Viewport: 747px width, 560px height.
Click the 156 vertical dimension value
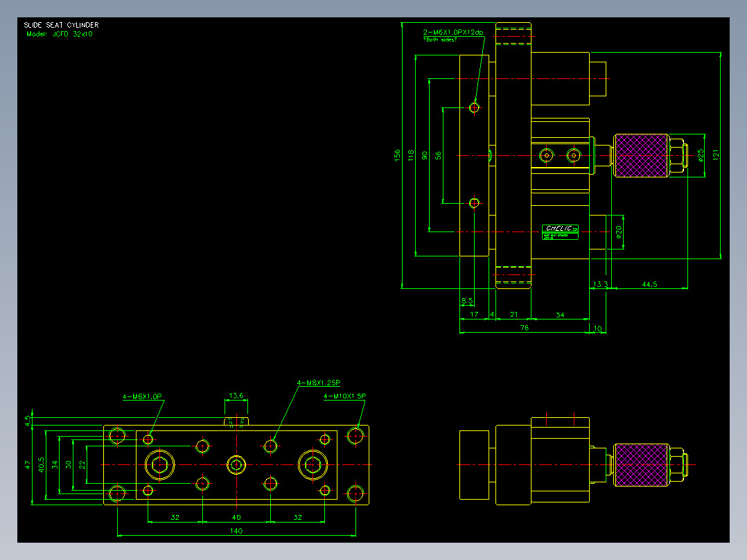(x=397, y=155)
